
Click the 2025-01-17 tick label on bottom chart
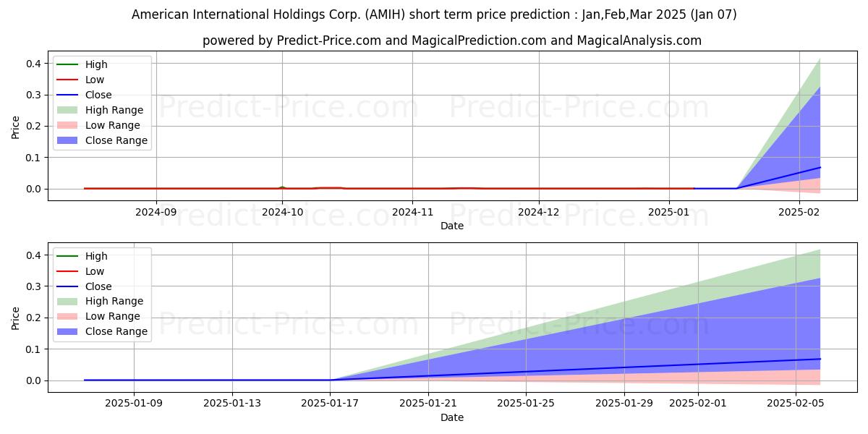(x=331, y=404)
